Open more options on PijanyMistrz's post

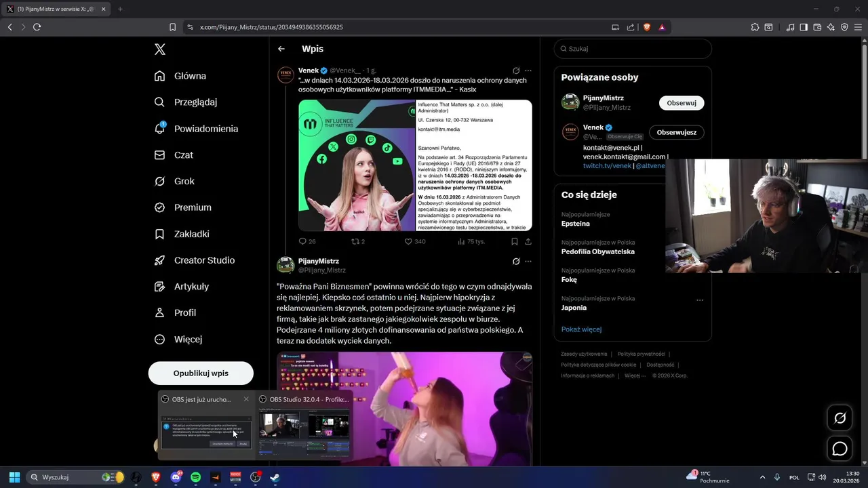point(528,261)
